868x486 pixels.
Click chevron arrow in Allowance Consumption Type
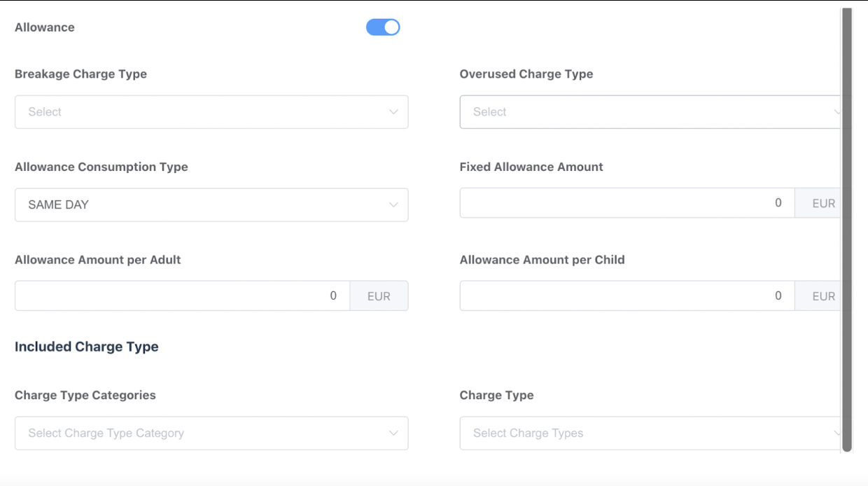pos(393,205)
